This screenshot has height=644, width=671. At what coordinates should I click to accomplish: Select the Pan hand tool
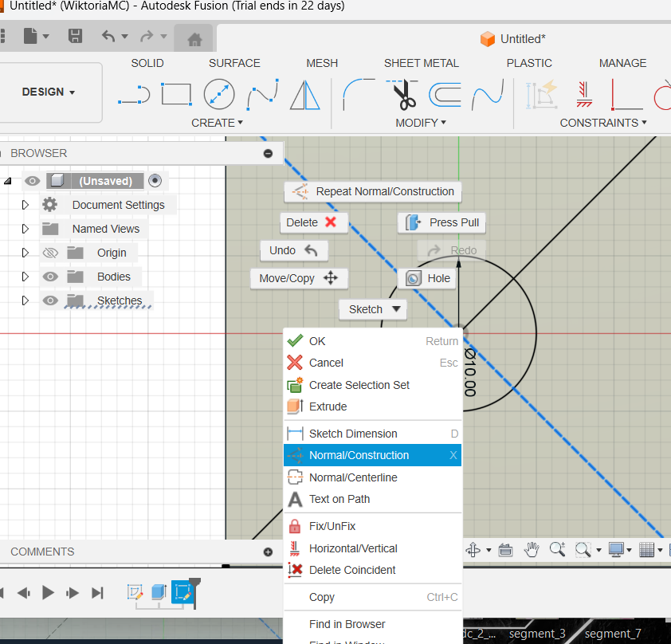[x=532, y=549]
